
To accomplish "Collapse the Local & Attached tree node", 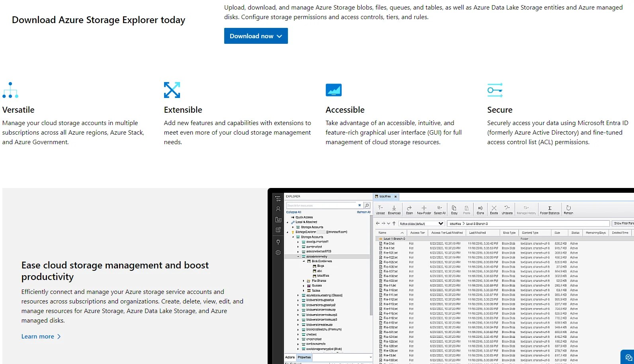I will coord(287,222).
